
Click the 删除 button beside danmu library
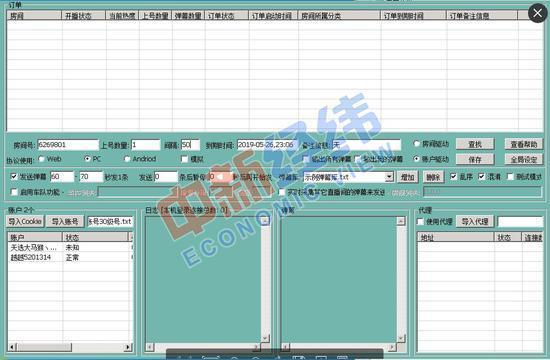pos(433,177)
